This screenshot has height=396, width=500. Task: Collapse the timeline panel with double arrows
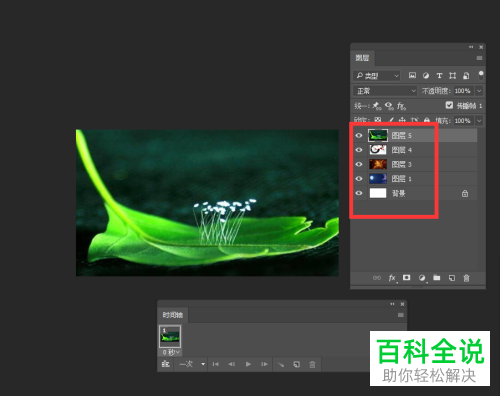point(392,304)
